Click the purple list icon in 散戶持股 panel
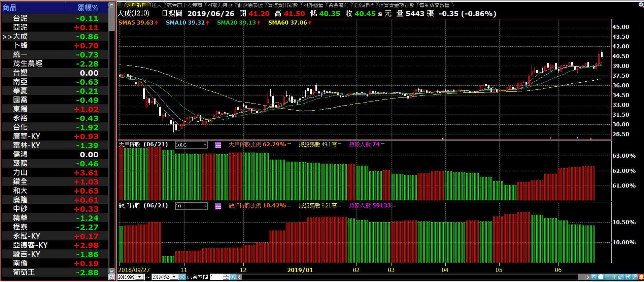 click(218, 206)
